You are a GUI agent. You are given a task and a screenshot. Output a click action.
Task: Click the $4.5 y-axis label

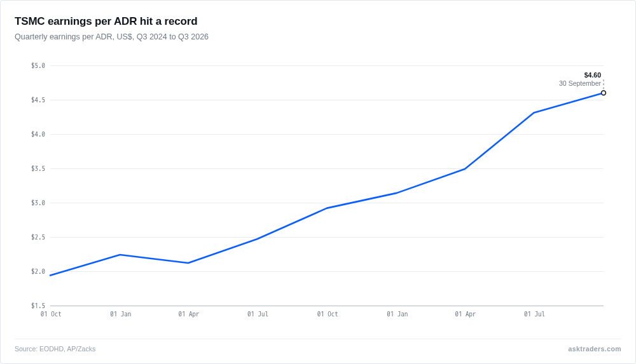click(38, 100)
